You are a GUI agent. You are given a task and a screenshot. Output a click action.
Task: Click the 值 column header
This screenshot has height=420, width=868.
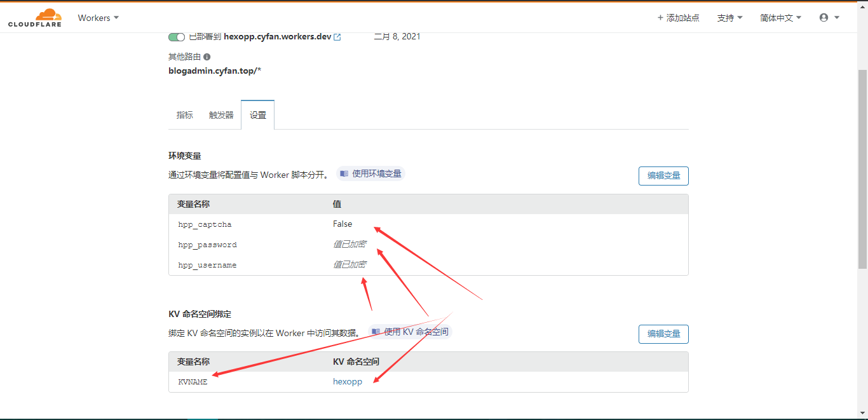point(337,204)
